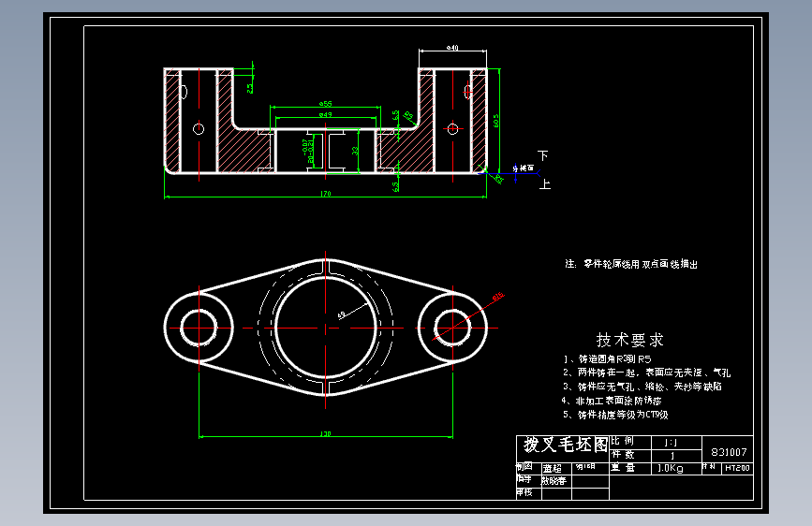
Task: Select the ø49 dimension text
Action: point(325,114)
